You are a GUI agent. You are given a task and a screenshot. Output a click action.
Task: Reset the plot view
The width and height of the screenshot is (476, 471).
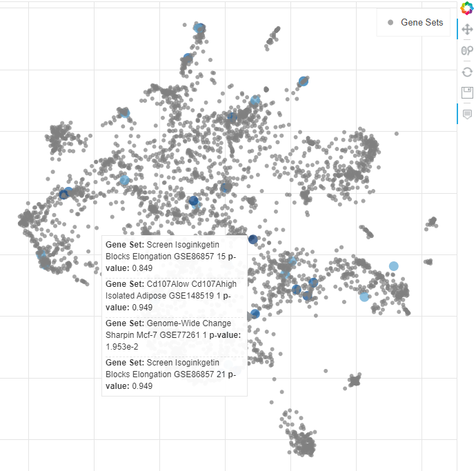[x=467, y=72]
